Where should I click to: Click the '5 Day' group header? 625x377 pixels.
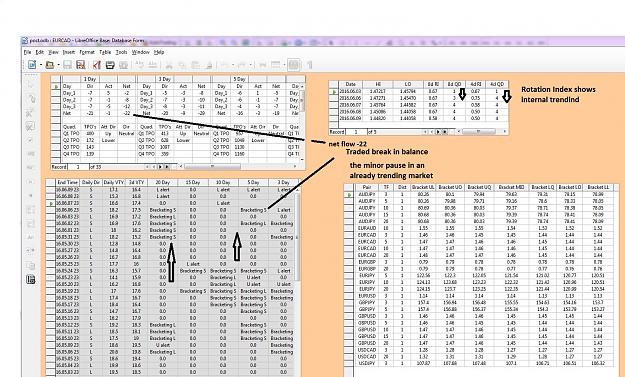pos(239,79)
